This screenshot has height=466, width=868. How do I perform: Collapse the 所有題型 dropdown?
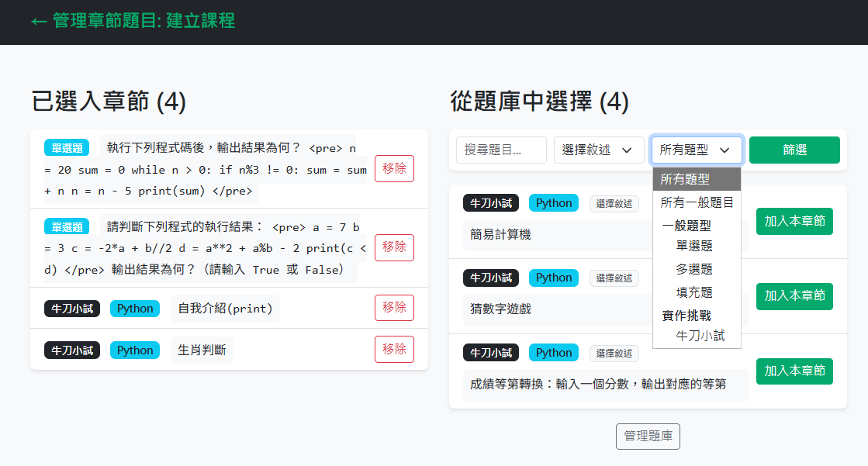tap(696, 150)
